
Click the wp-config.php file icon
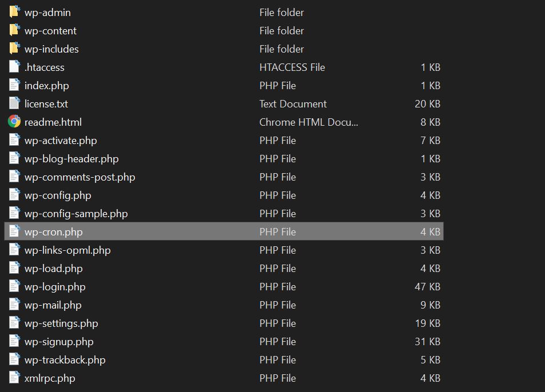point(14,195)
